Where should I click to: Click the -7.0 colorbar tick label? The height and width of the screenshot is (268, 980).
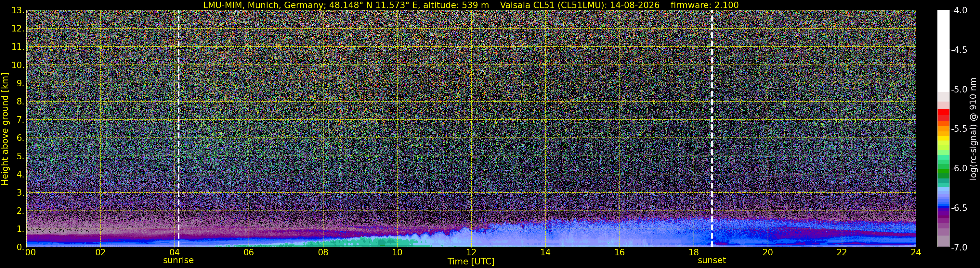pyautogui.click(x=959, y=247)
